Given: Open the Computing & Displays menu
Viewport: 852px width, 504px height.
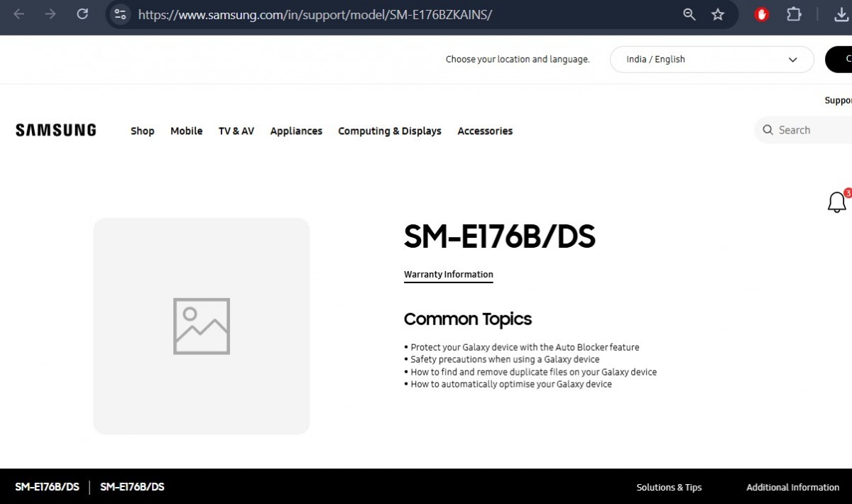Looking at the screenshot, I should point(389,131).
